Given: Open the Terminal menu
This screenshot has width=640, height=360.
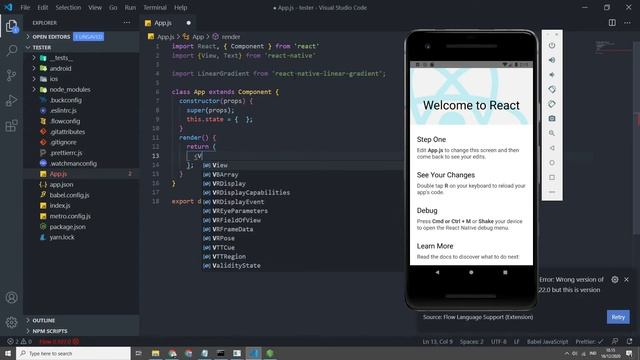Looking at the screenshot, I should pos(155,7).
